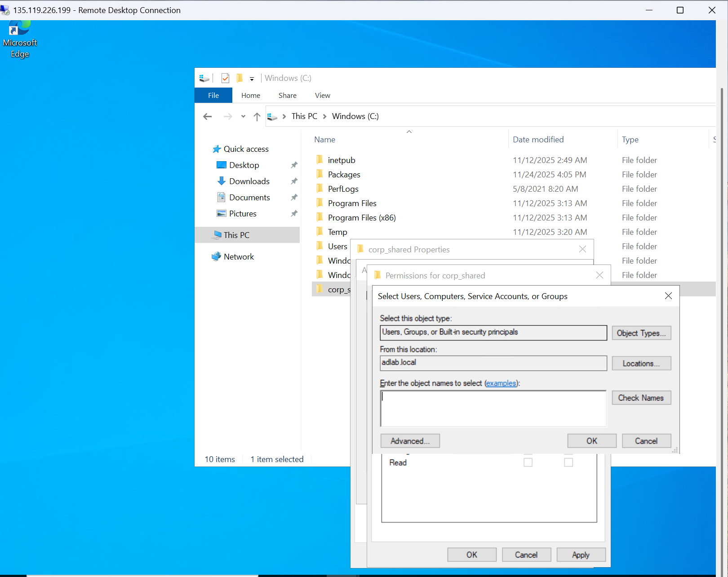The width and height of the screenshot is (728, 577).
Task: Open the inetpub folder
Action: pyautogui.click(x=342, y=160)
